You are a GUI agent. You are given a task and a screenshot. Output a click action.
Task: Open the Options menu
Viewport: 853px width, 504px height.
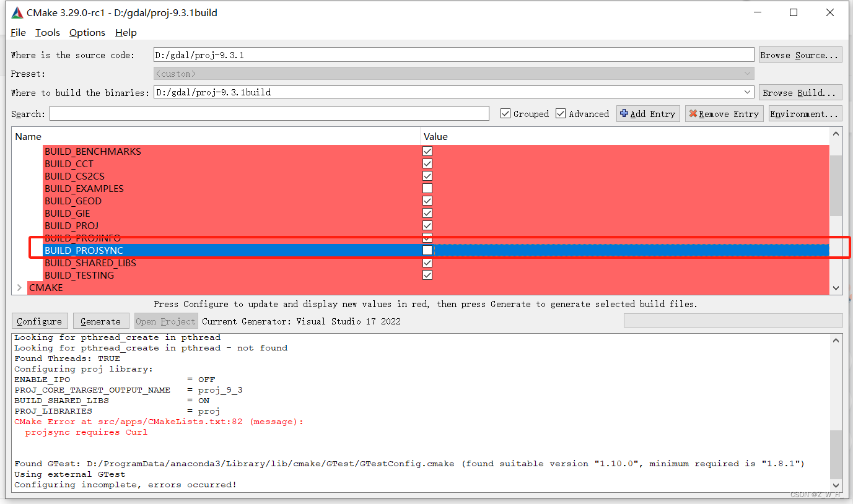(87, 32)
